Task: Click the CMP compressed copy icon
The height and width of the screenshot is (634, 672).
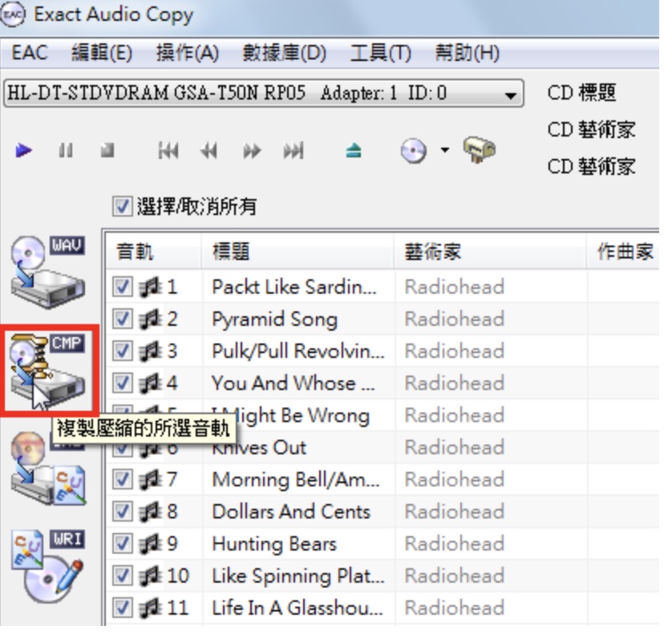Action: pyautogui.click(x=48, y=370)
